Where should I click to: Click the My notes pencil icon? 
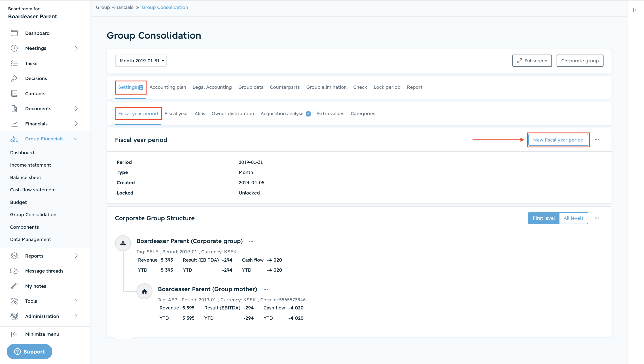pos(14,286)
